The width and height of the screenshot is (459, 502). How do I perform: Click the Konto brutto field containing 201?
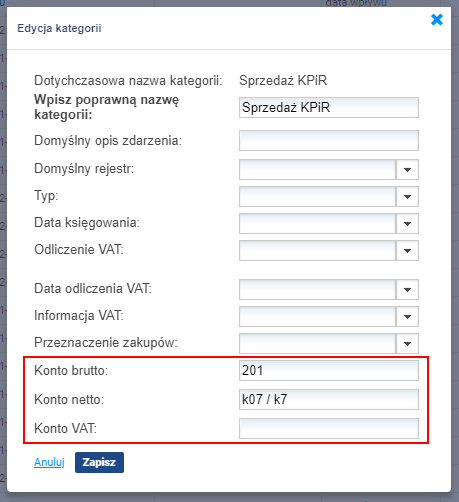[329, 370]
